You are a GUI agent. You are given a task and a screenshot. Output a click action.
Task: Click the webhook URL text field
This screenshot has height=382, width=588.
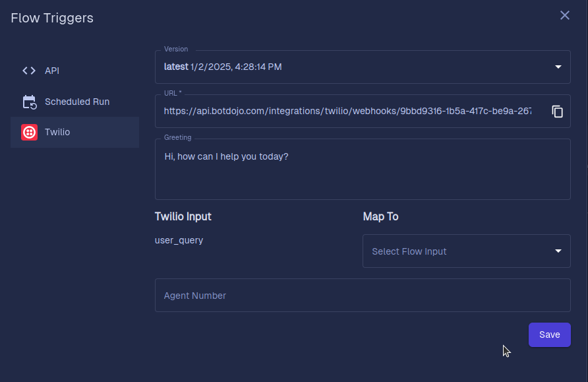point(347,111)
